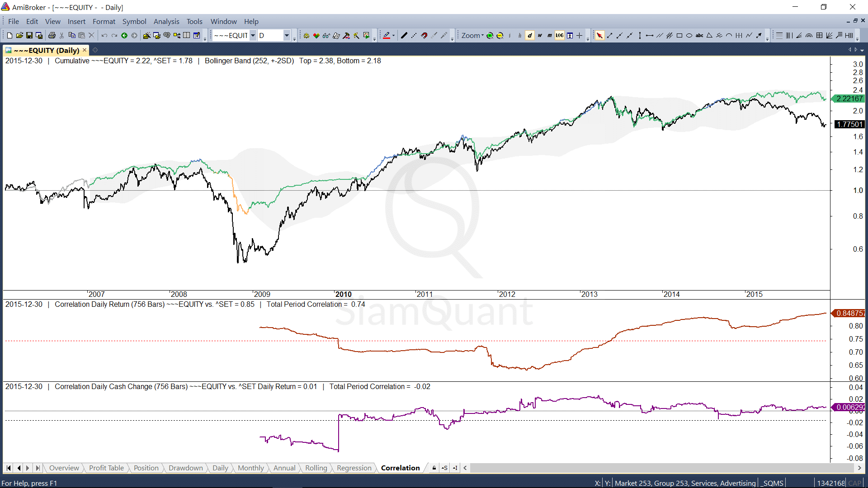The height and width of the screenshot is (488, 868).
Task: Click the Save file icon
Action: (29, 35)
